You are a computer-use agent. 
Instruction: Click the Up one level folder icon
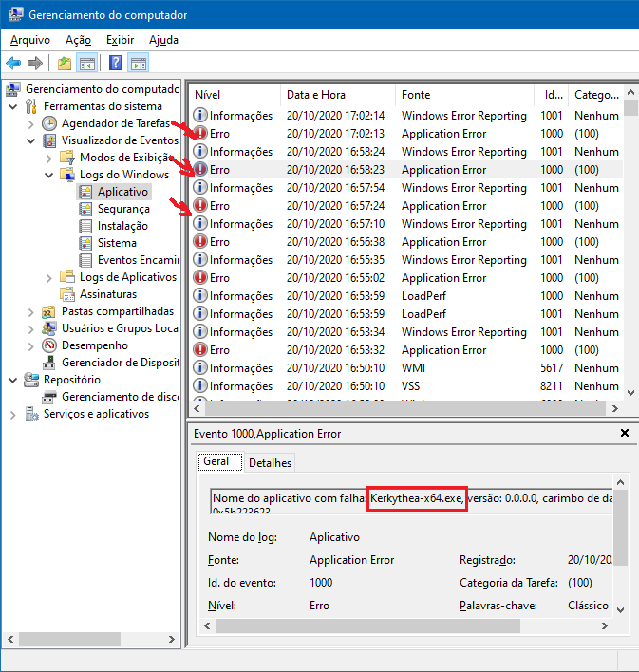pos(65,64)
